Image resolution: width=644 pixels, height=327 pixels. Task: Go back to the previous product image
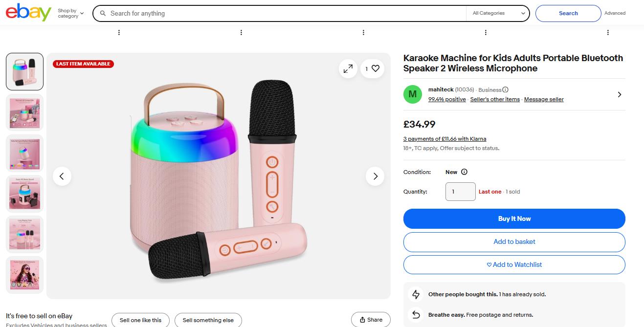(62, 176)
